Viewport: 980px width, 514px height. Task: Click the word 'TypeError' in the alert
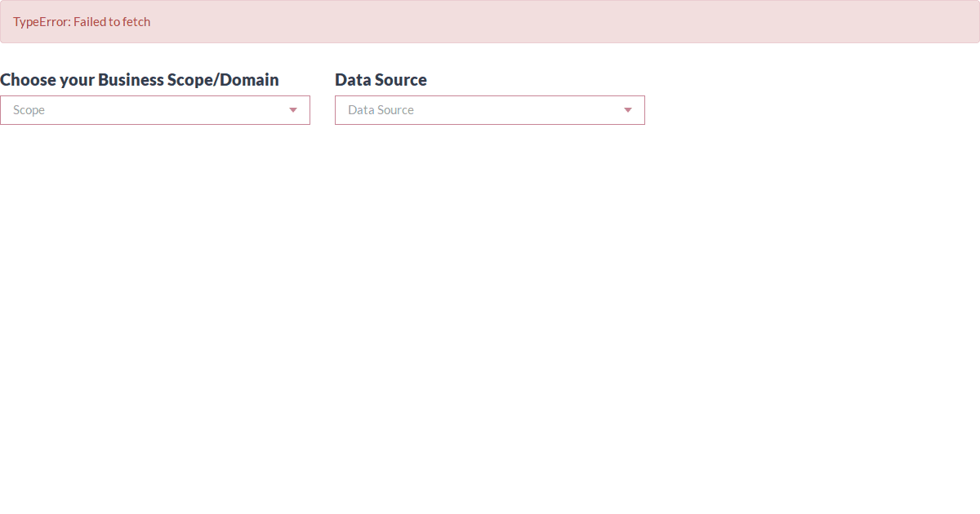pyautogui.click(x=41, y=22)
